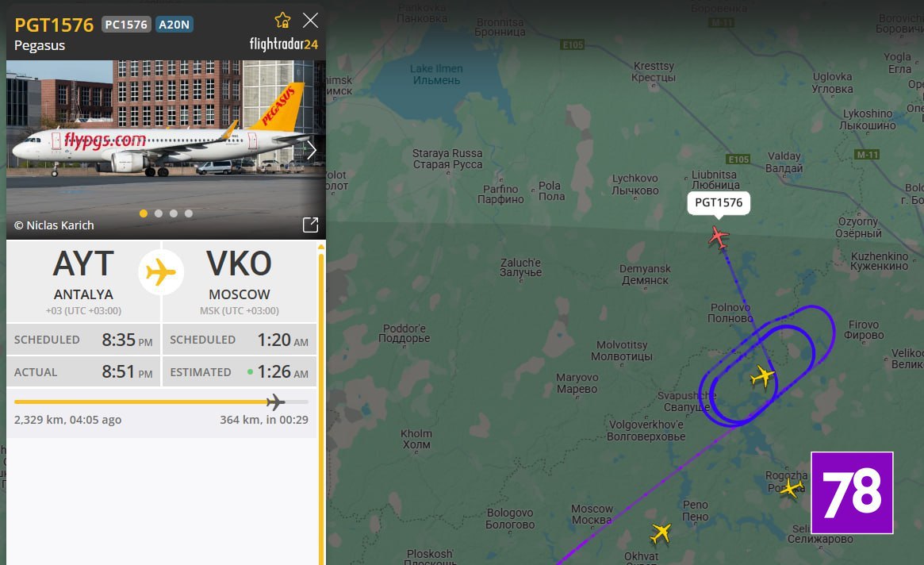Click the Pegasus aircraft photo thumbnail
The width and height of the screenshot is (924, 565).
tap(166, 149)
